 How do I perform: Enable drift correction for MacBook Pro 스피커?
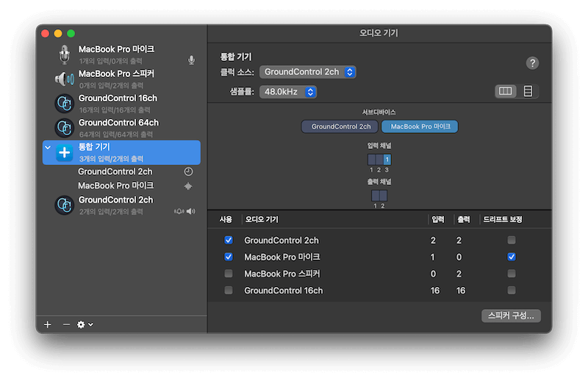511,274
